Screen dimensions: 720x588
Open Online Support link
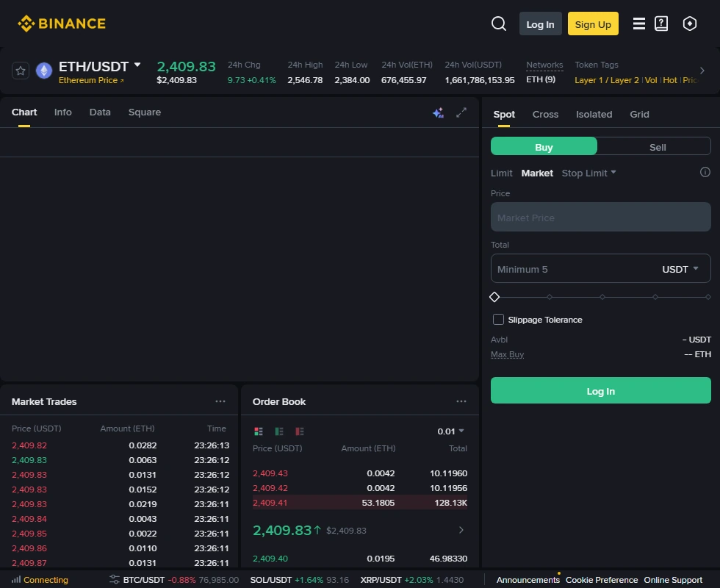tap(673, 580)
